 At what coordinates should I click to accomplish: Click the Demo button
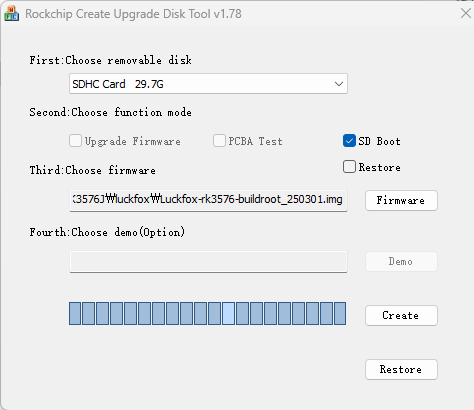(x=401, y=262)
